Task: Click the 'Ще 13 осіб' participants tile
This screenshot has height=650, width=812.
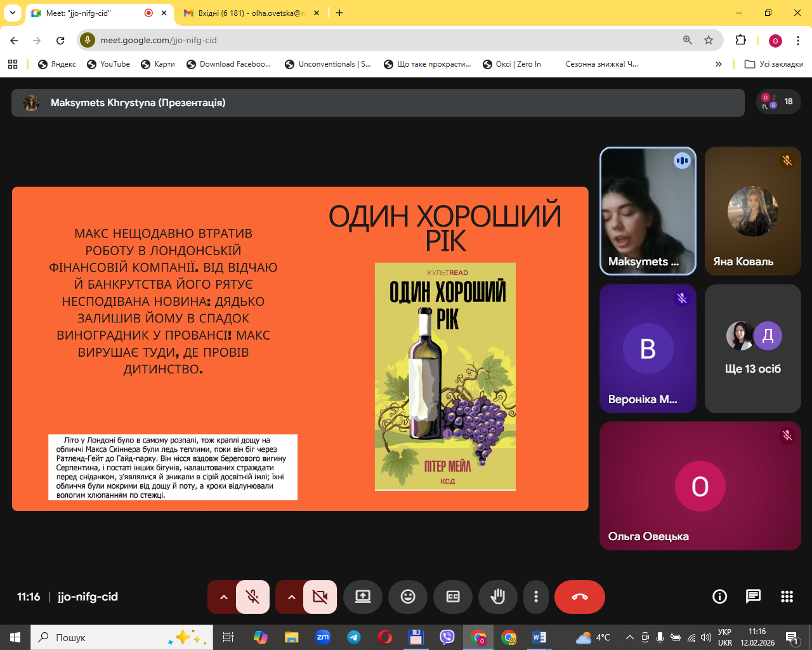Action: point(753,348)
